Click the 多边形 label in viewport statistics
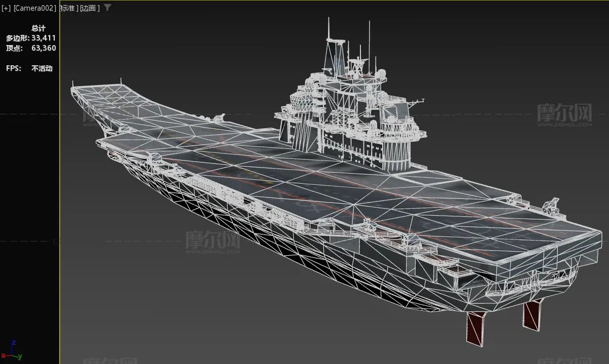 coord(17,38)
